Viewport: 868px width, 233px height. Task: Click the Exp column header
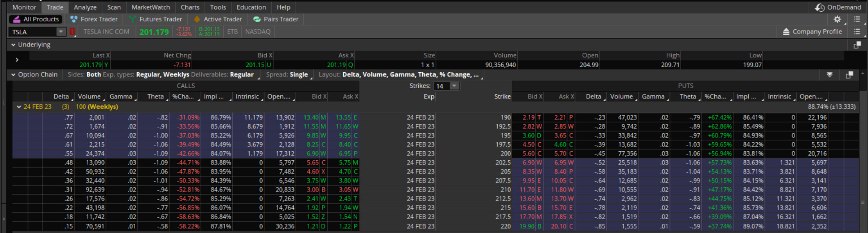(429, 96)
